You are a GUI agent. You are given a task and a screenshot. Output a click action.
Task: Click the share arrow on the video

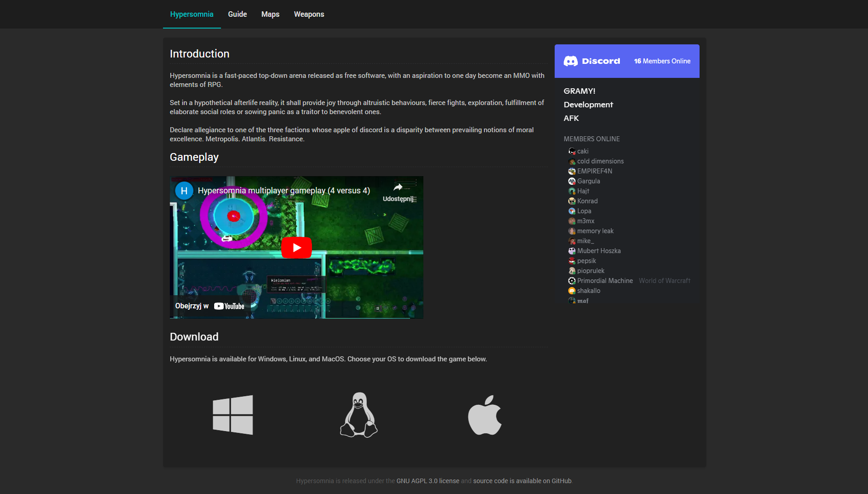pyautogui.click(x=398, y=187)
